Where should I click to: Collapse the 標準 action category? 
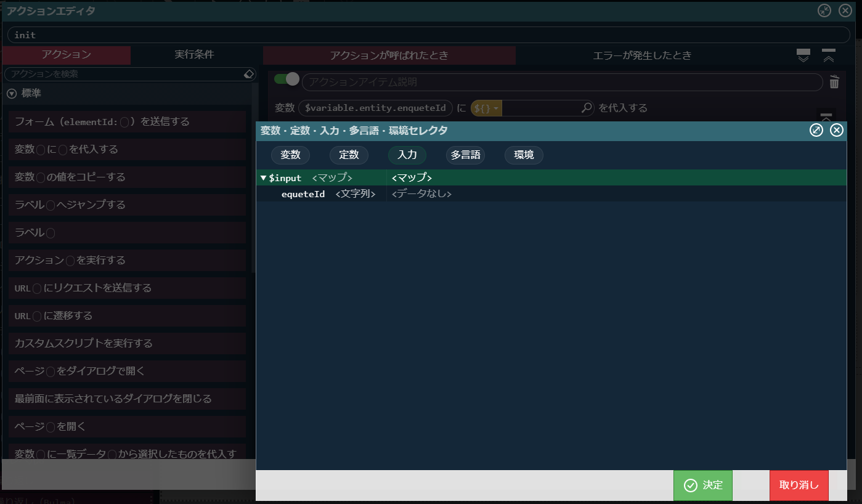click(x=11, y=94)
